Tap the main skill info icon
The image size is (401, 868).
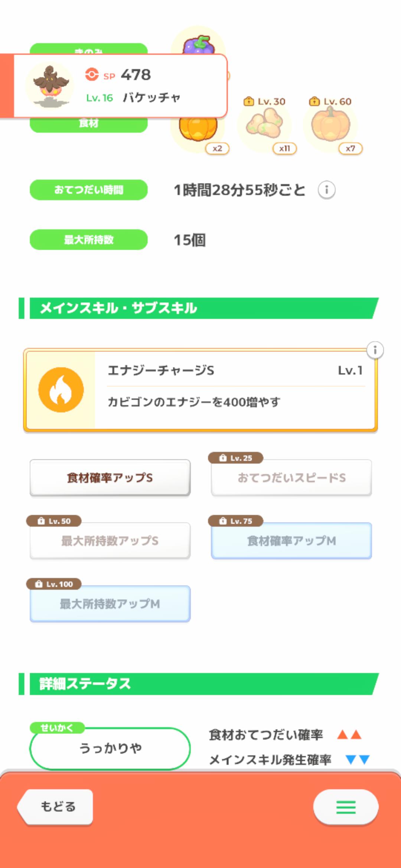coord(375,350)
